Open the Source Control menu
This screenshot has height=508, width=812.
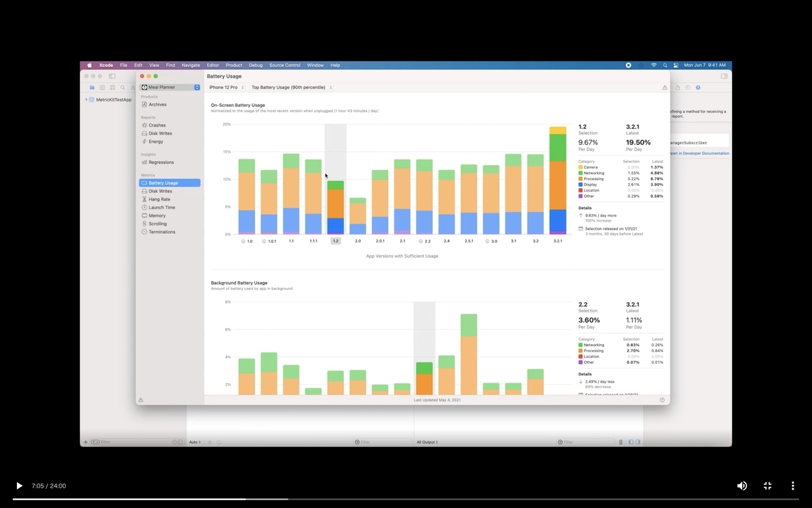tap(285, 65)
